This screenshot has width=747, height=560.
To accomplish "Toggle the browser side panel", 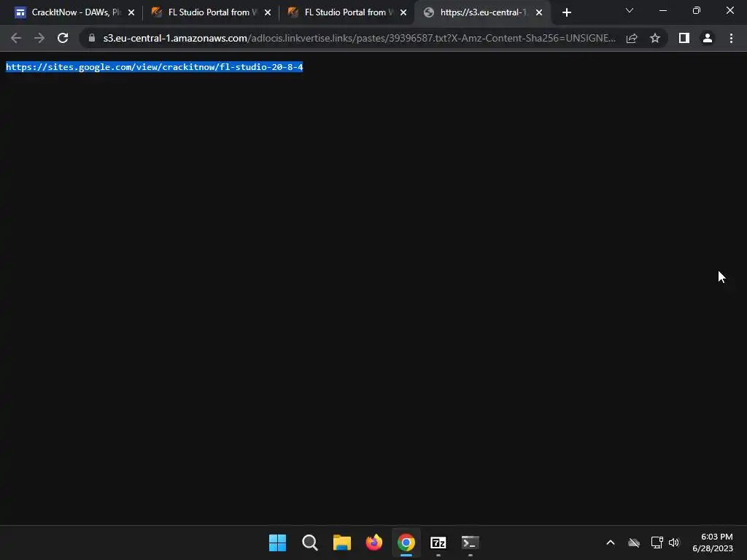I will tap(684, 38).
